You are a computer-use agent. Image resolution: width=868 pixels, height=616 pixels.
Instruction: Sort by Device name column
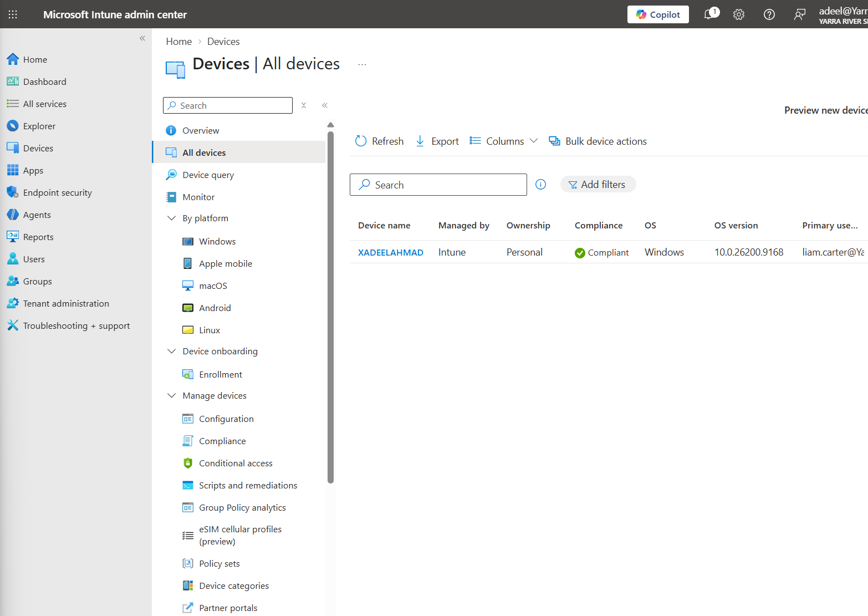384,226
